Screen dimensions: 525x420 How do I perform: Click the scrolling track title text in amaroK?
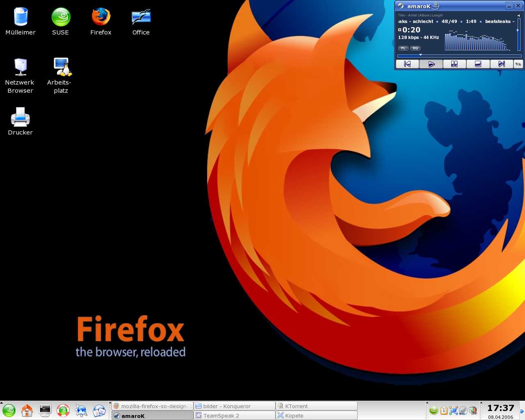click(x=456, y=21)
